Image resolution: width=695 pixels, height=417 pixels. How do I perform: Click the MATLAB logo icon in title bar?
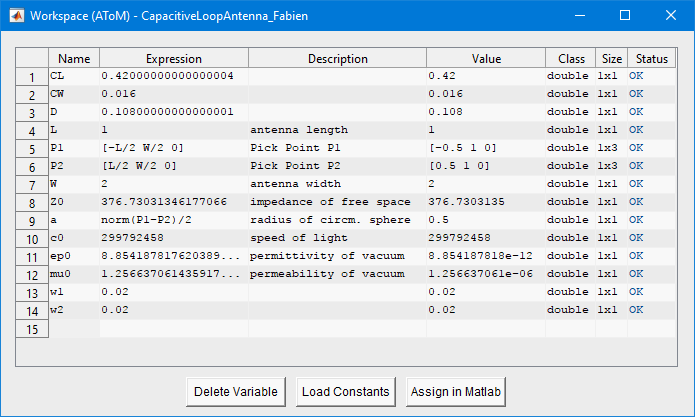pos(16,16)
